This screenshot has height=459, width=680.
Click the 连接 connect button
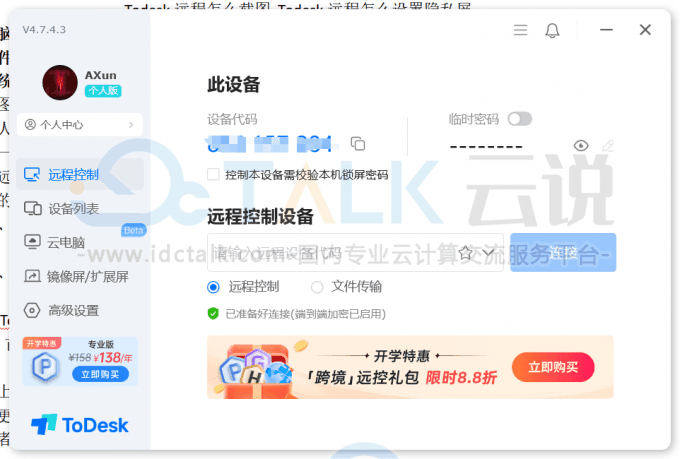pyautogui.click(x=563, y=252)
